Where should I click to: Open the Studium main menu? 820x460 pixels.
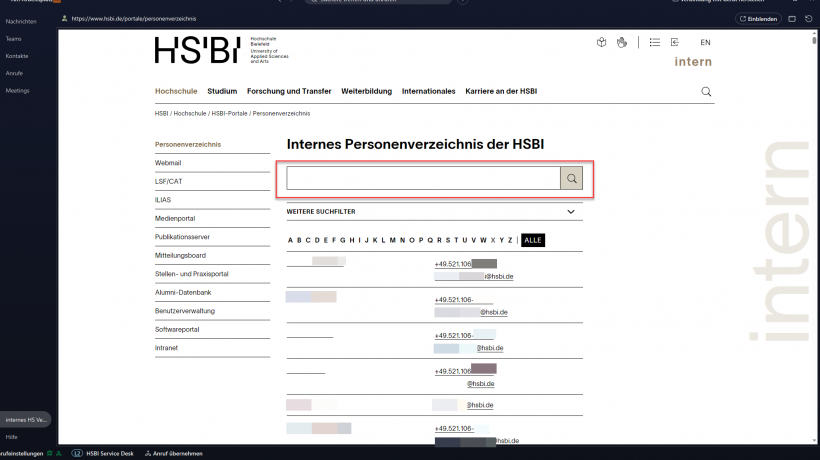[222, 91]
